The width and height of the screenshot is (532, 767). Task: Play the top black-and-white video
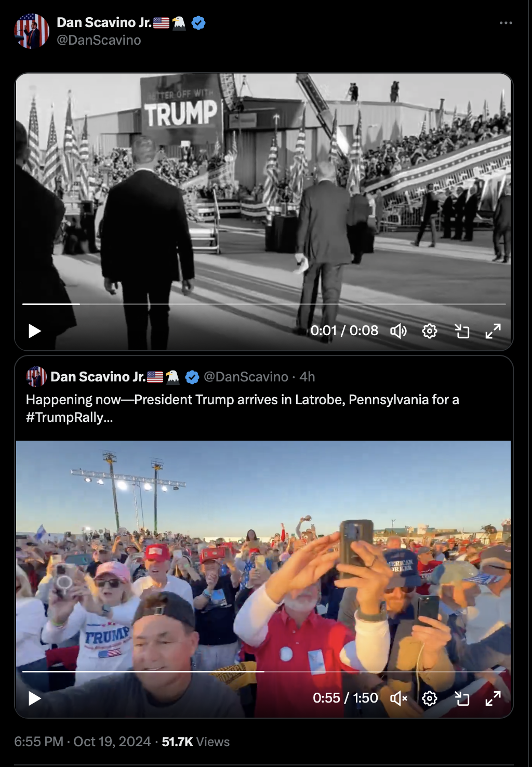click(x=35, y=331)
